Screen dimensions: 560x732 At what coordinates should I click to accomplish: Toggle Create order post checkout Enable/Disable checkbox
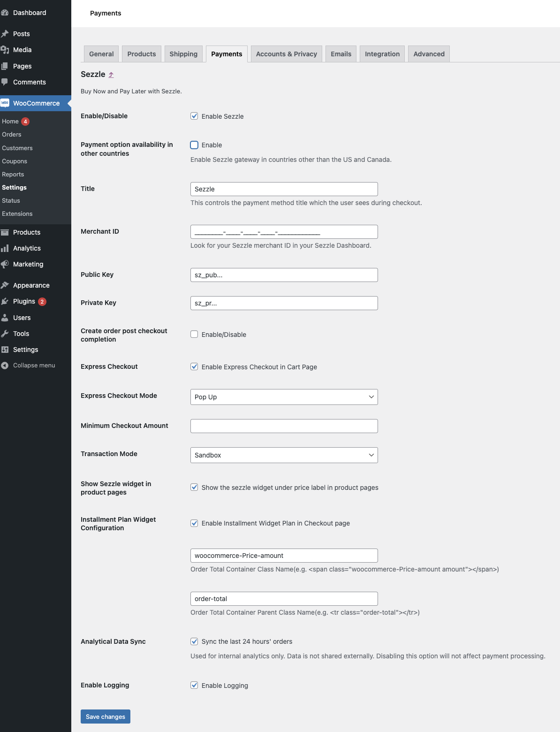(194, 334)
